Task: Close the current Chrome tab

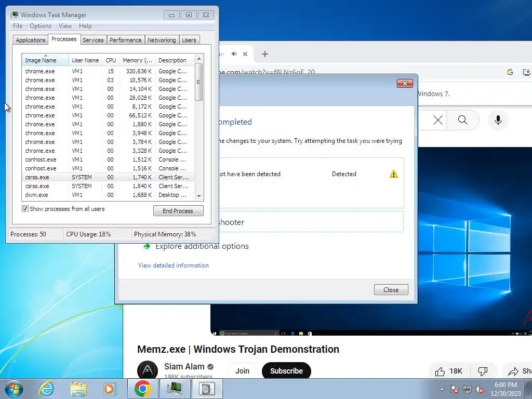Action: (245, 54)
